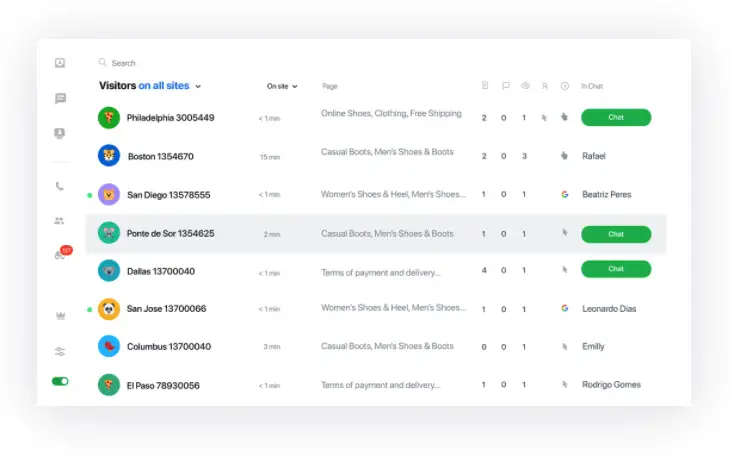This screenshot has height=471, width=730.
Task: Open the chat messages sidebar icon
Action: tap(60, 98)
